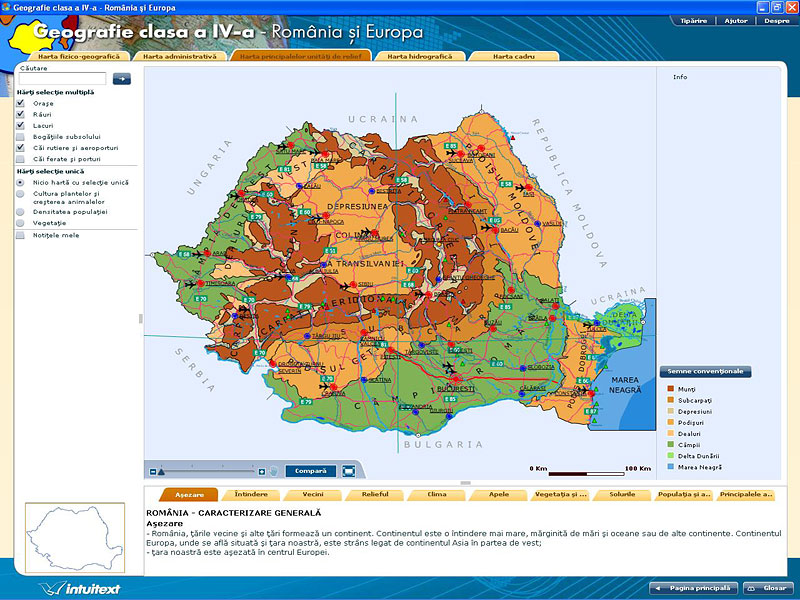
Task: Select the hand pan tool
Action: [274, 470]
